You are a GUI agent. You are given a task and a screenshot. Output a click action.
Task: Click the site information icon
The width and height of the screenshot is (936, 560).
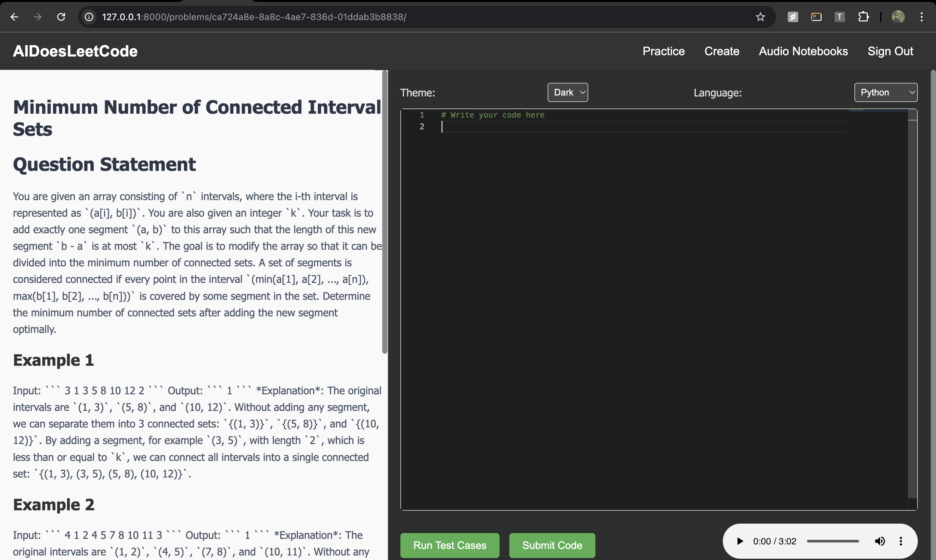tap(89, 17)
